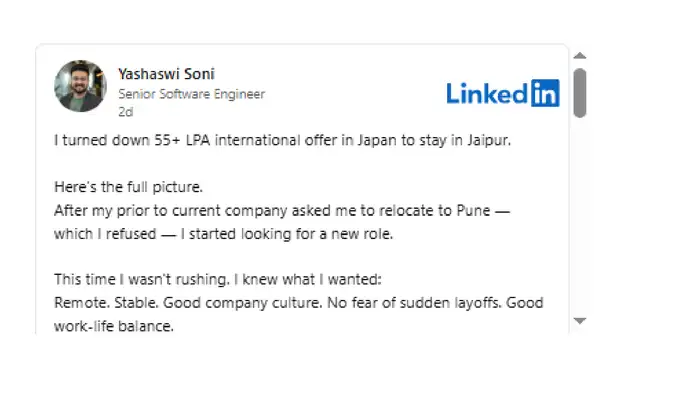The width and height of the screenshot is (700, 394).
Task: Click the 'Linked' wordmark text of logo
Action: [487, 94]
